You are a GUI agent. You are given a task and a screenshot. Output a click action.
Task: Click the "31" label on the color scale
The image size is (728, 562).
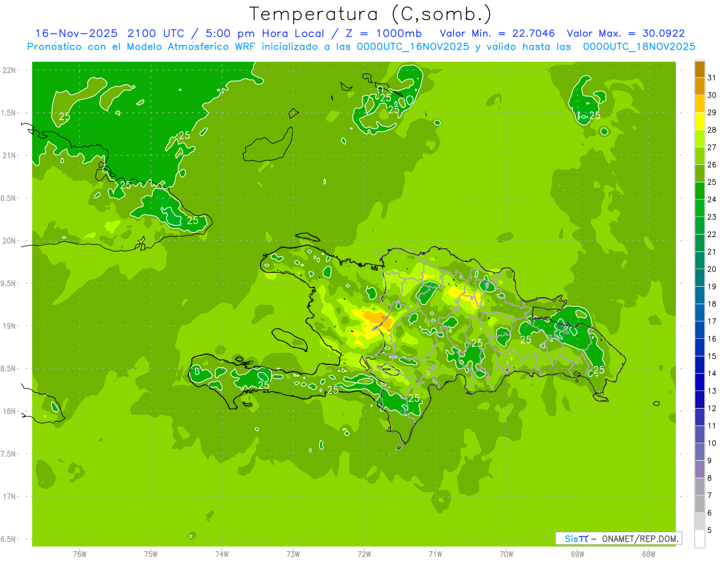[712, 78]
